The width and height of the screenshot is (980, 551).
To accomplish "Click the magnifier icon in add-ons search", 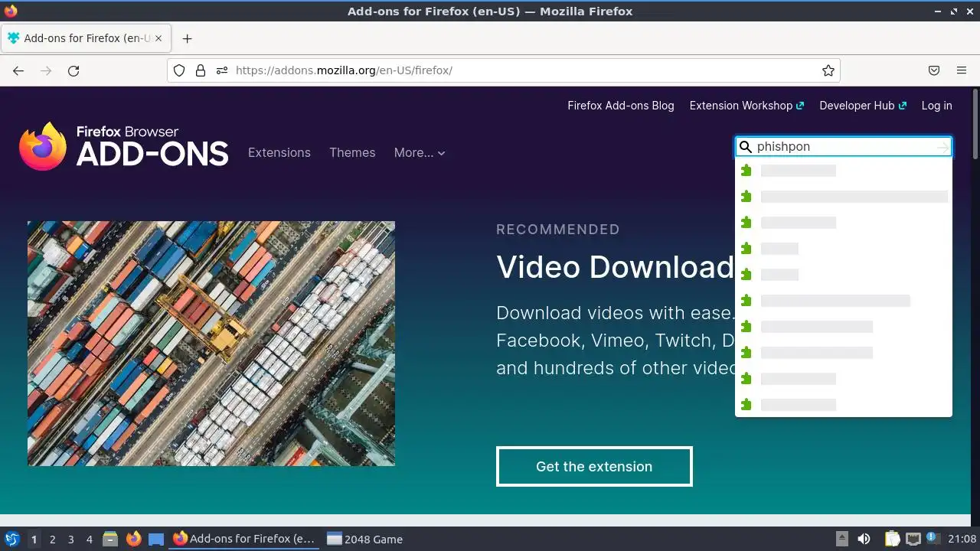I will [746, 147].
